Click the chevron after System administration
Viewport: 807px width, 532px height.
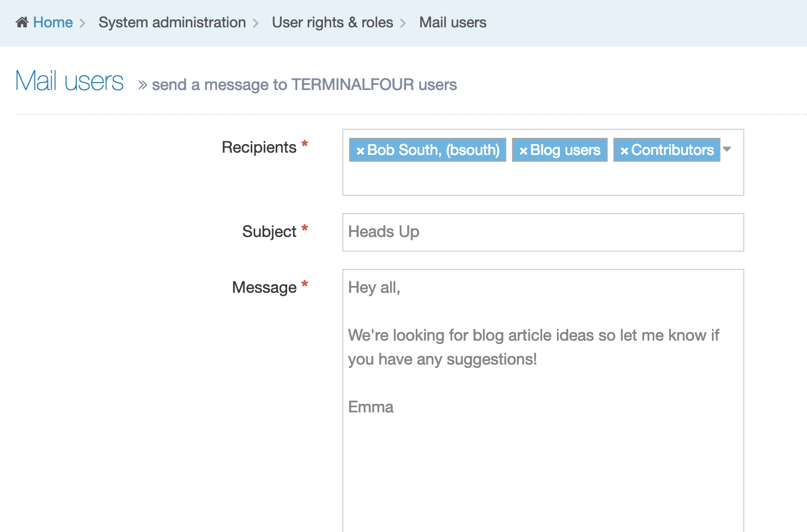256,23
